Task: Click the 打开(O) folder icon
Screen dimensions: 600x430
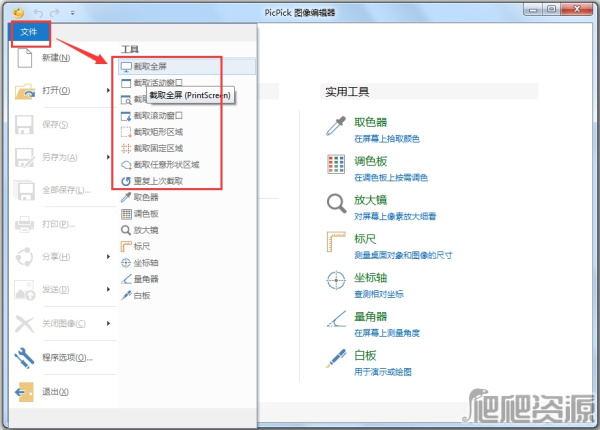Action: click(25, 91)
